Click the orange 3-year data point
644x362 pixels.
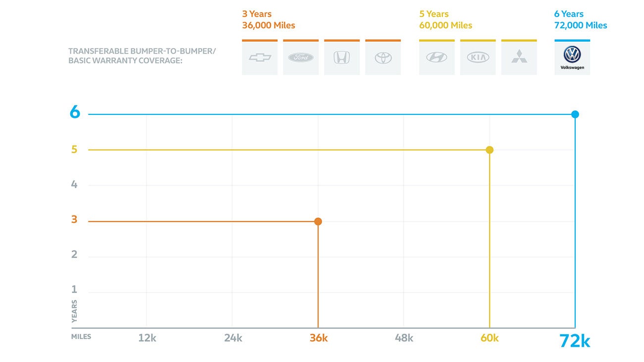[x=318, y=221]
